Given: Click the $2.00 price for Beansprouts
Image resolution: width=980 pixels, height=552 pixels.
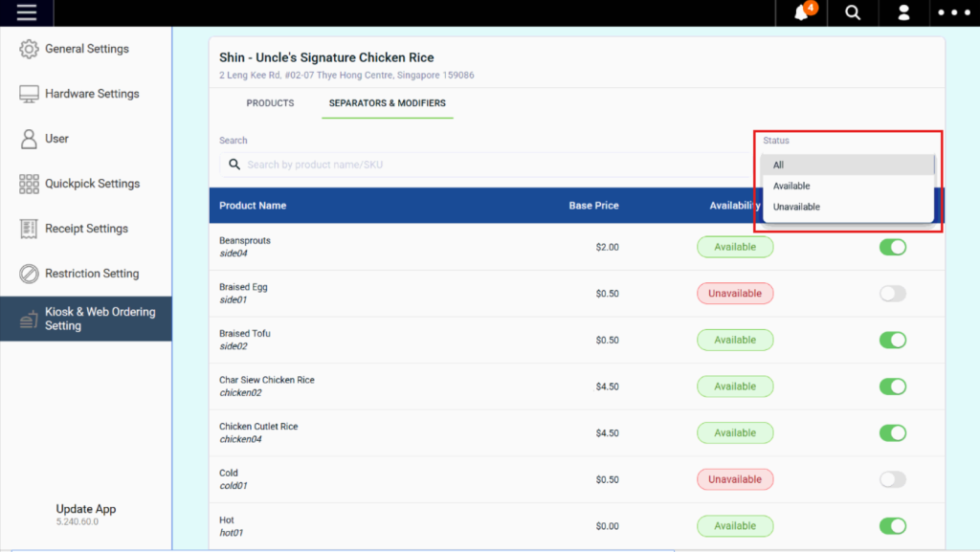Looking at the screenshot, I should [607, 247].
